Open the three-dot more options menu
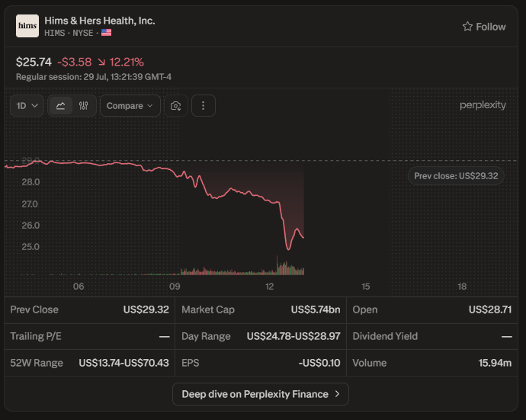 203,106
